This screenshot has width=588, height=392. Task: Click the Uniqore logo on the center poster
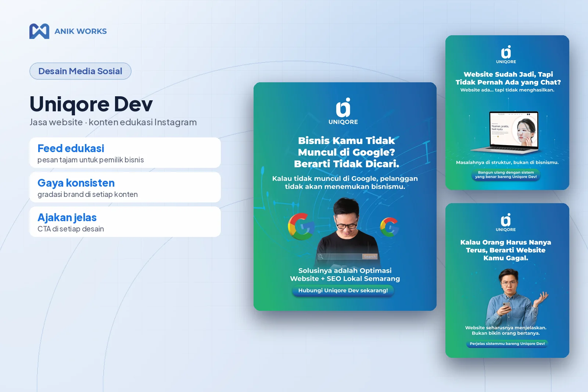coord(343,111)
